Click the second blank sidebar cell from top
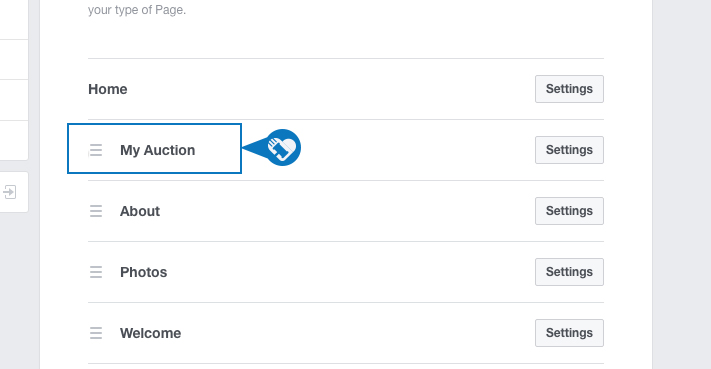This screenshot has height=369, width=711. pyautogui.click(x=14, y=59)
